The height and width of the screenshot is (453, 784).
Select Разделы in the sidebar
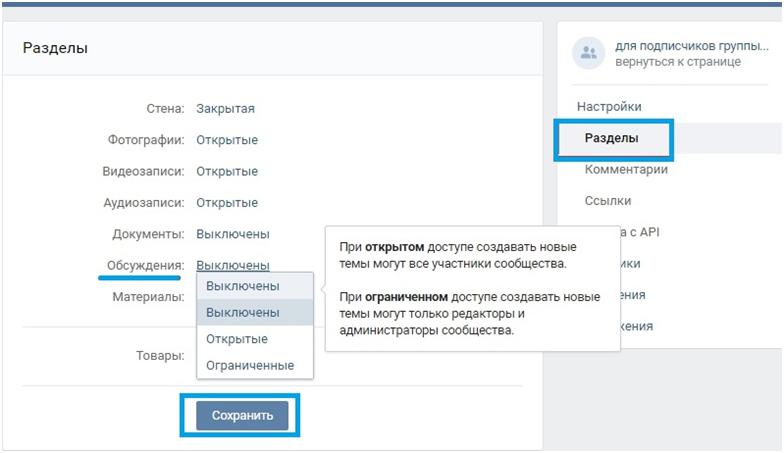(x=612, y=138)
